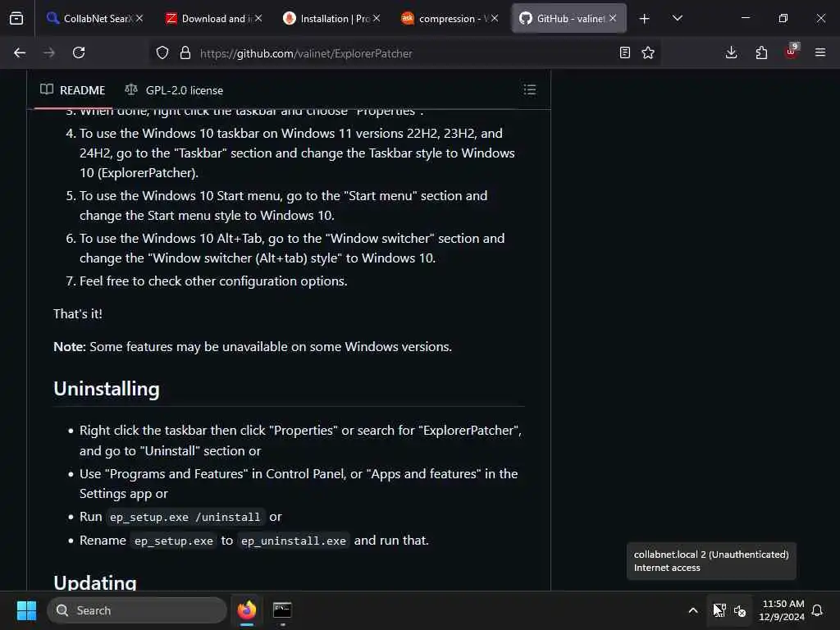Open uBlock Origin extension icon
This screenshot has width=840, height=630.
point(792,52)
